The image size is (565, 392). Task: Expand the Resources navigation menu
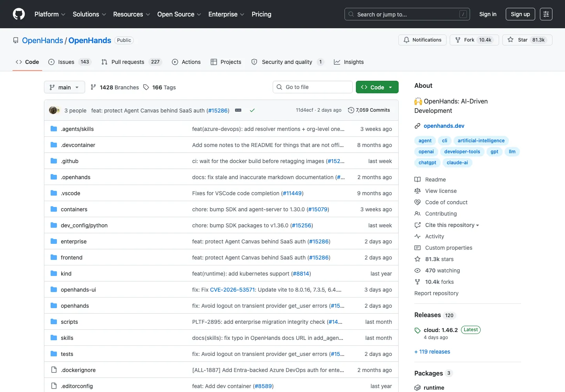pyautogui.click(x=131, y=14)
